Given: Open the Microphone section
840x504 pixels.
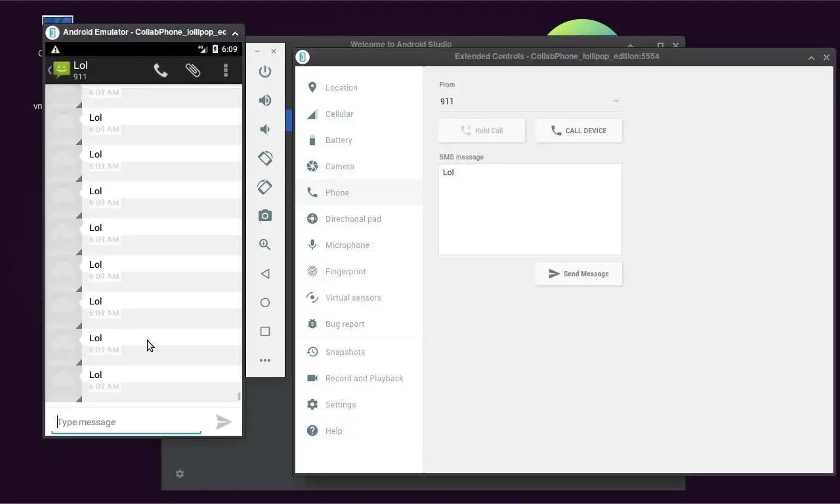Looking at the screenshot, I should (359, 245).
